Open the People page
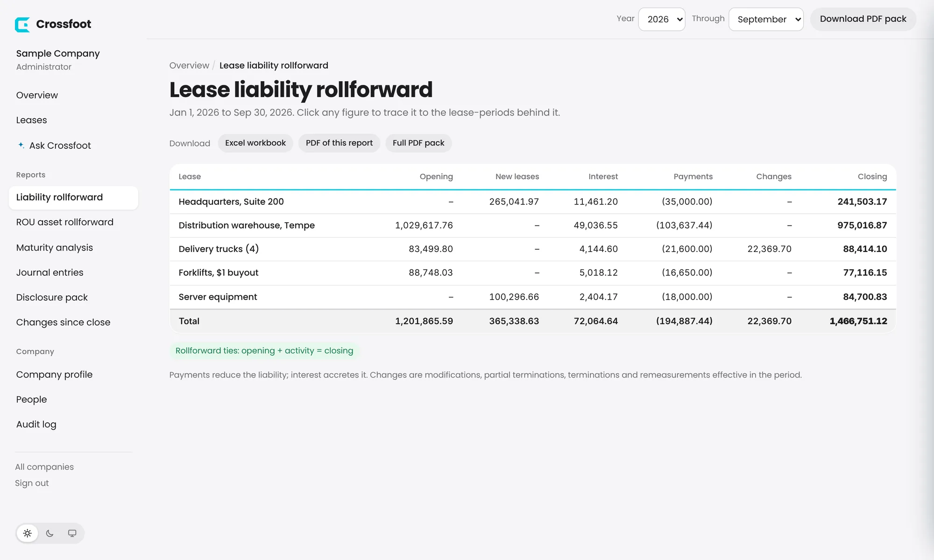 tap(31, 399)
